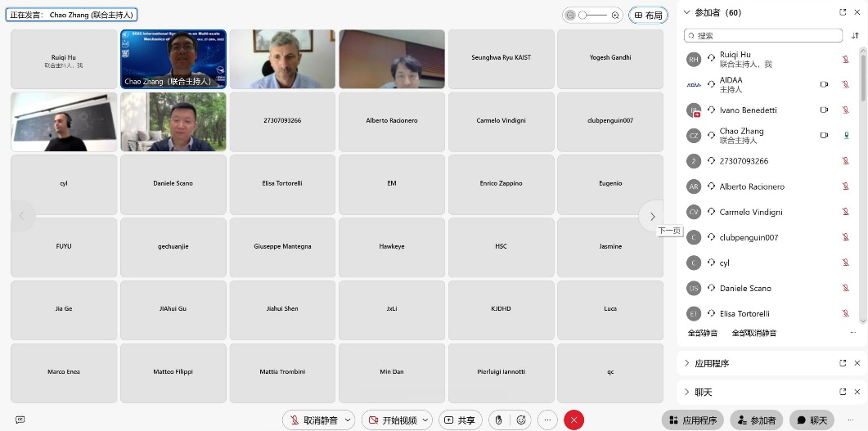Open the more options ellipsis in bottom toolbar

click(548, 420)
